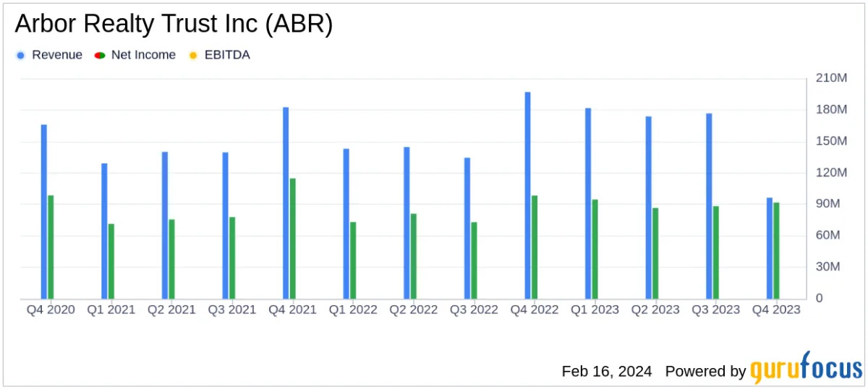
Task: Select the Q1 2023 blue revenue bar
Action: tap(588, 203)
